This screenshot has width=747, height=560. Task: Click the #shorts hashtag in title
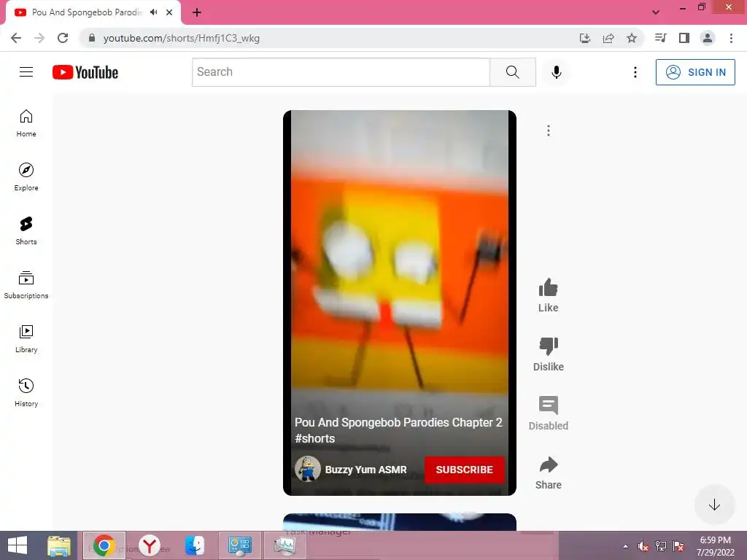pyautogui.click(x=315, y=438)
